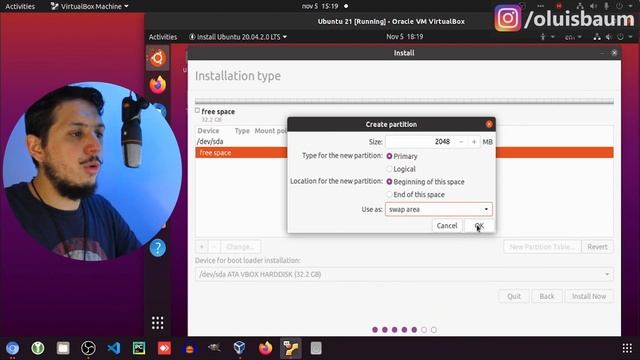Image resolution: width=640 pixels, height=360 pixels.
Task: Click the disk usage bar above free space
Action: [x=404, y=101]
